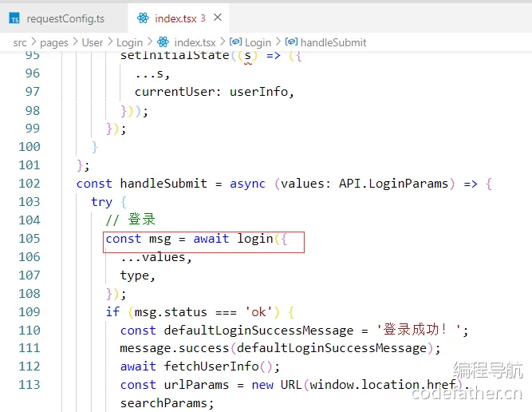Viewport: 532px width, 412px height.
Task: Click 'await' keyword on line 105
Action: (x=211, y=239)
